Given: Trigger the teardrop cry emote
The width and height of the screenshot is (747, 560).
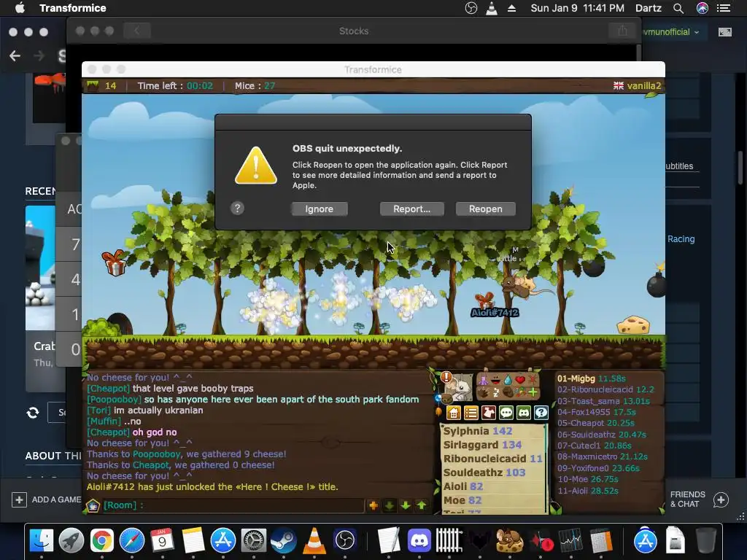Looking at the screenshot, I should (508, 380).
